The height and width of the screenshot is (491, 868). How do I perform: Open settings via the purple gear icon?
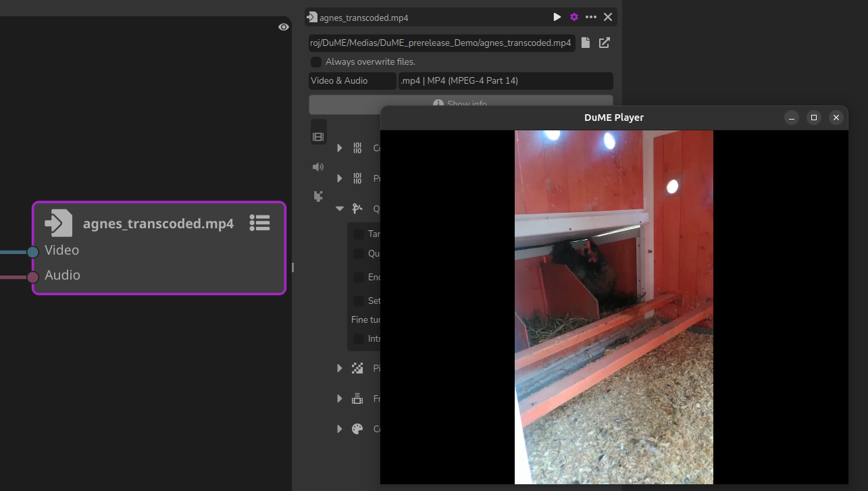(x=574, y=17)
